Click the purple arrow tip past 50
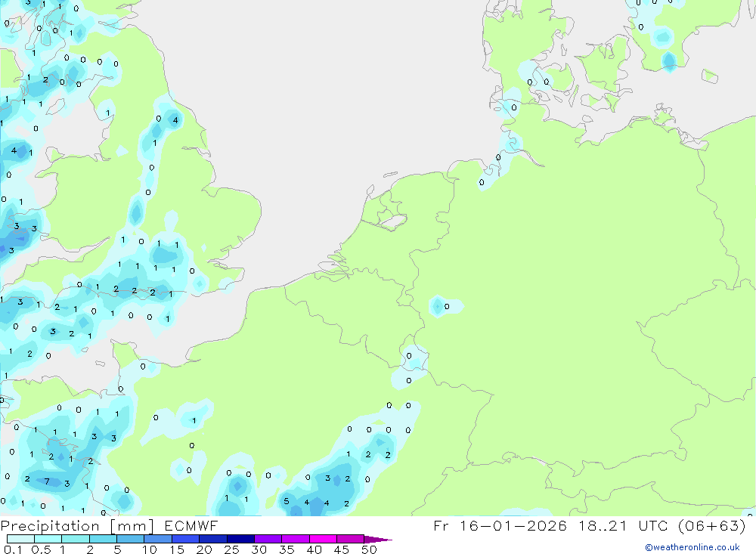Screen dimensions: 756x554 [378, 540]
